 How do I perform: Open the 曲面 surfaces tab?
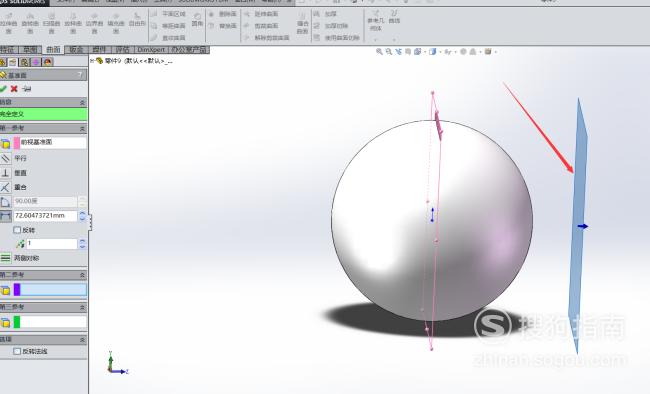pyautogui.click(x=53, y=50)
